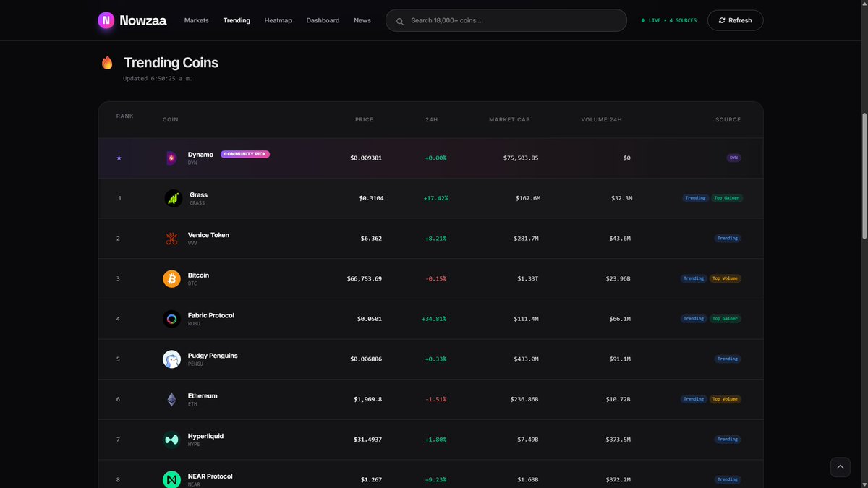The width and height of the screenshot is (868, 488).
Task: Click the scroll-to-top arrow button
Action: pyautogui.click(x=840, y=467)
